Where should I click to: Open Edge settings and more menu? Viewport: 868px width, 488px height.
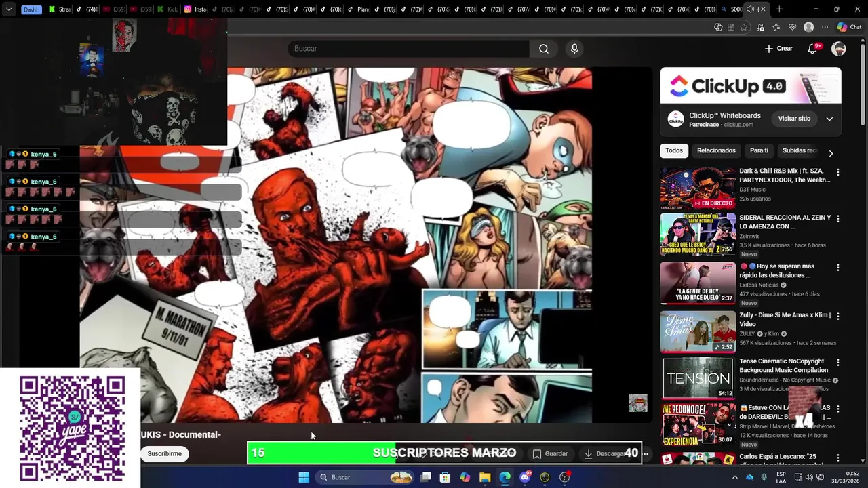click(825, 27)
